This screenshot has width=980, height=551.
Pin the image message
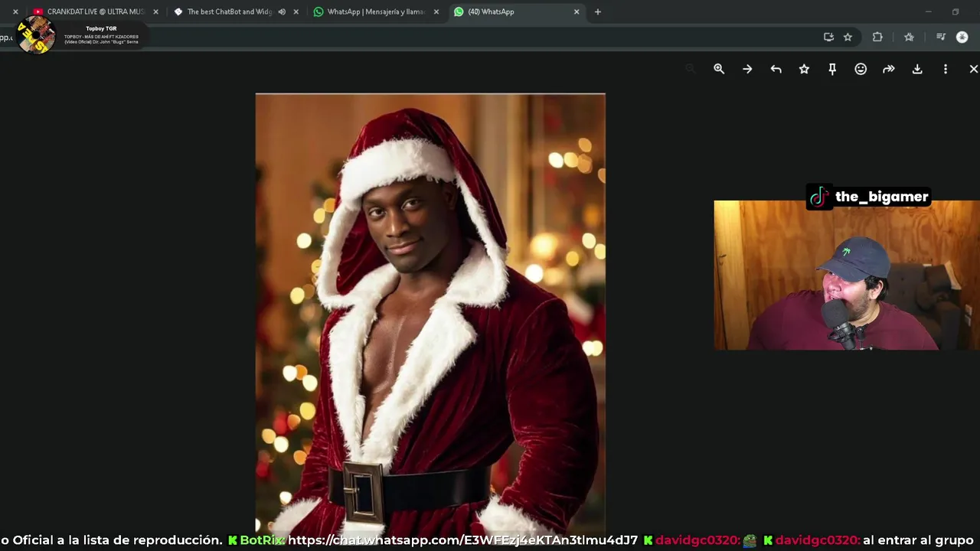pos(832,69)
